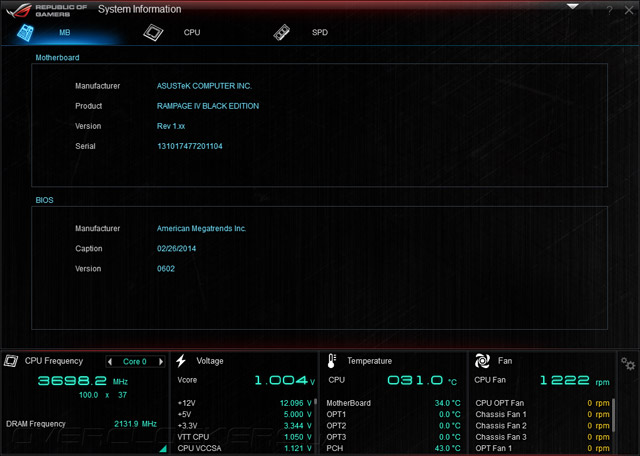Click Chassis Fan 1 rpm row
This screenshot has height=456, width=640.
542,414
